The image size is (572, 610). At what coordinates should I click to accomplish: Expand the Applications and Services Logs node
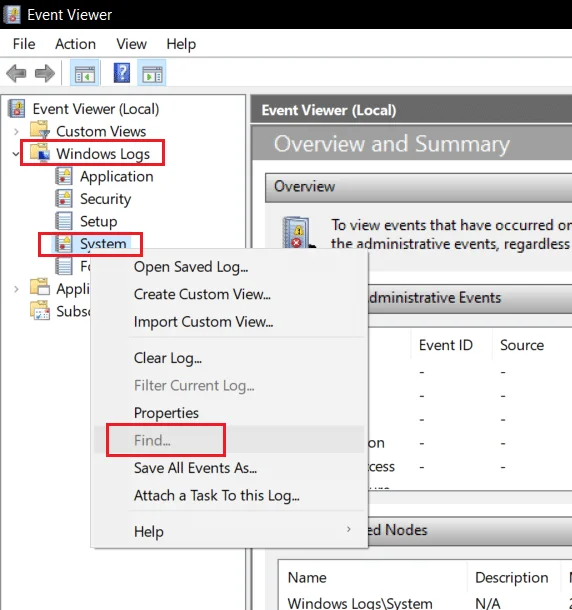point(16,289)
